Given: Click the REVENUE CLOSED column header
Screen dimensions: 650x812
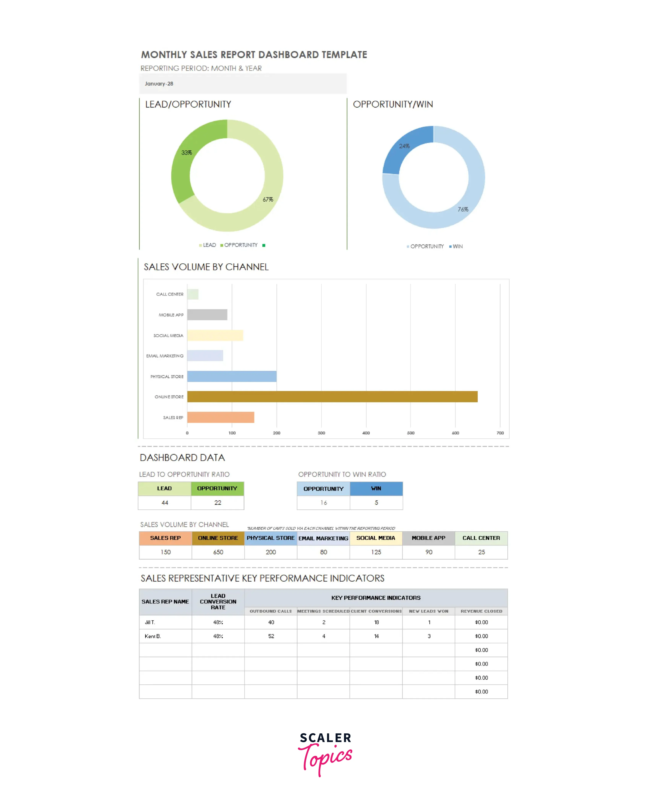Looking at the screenshot, I should [481, 611].
